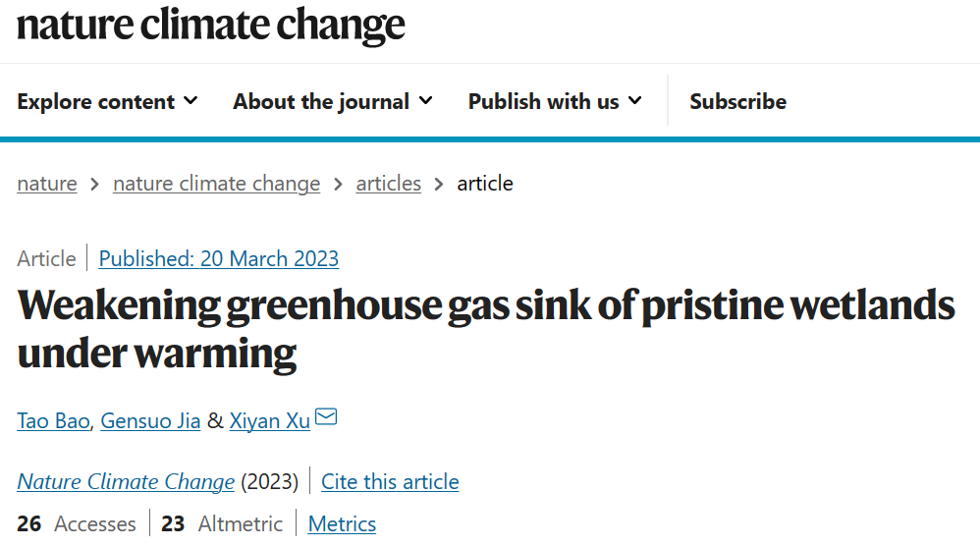Screen dimensions: 980x547
Task: Click Cite this article link
Action: click(390, 482)
